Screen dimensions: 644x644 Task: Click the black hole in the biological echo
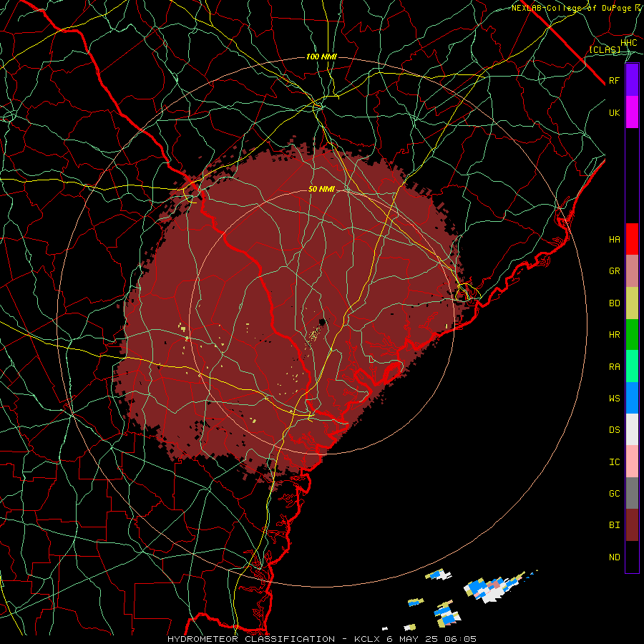pyautogui.click(x=323, y=321)
